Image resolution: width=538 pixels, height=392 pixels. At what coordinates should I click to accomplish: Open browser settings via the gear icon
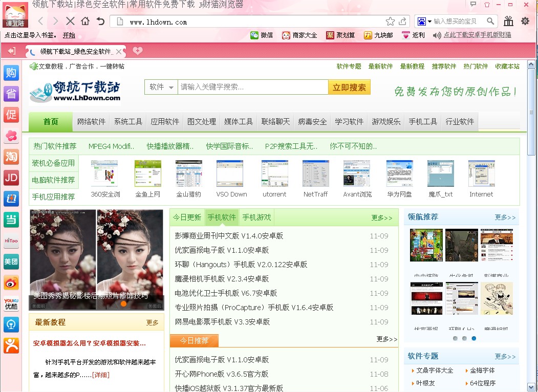click(525, 21)
